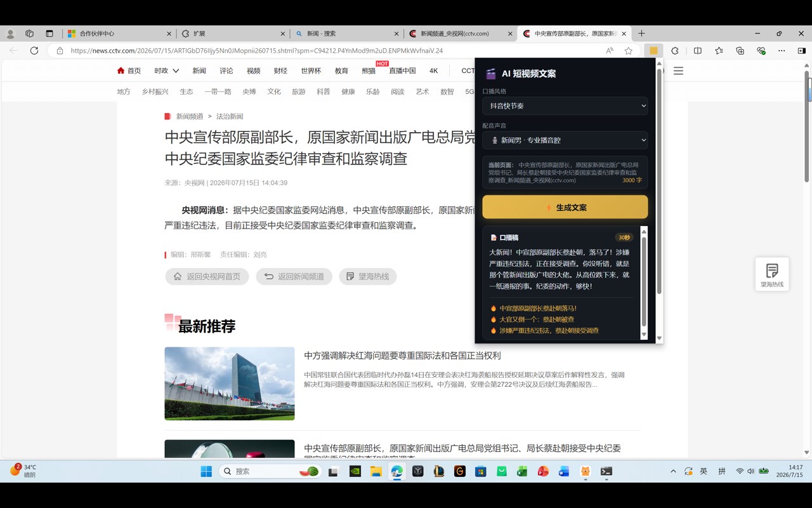This screenshot has width=812, height=508.
Task: Switch to the 扩展 tab
Action: [232, 34]
